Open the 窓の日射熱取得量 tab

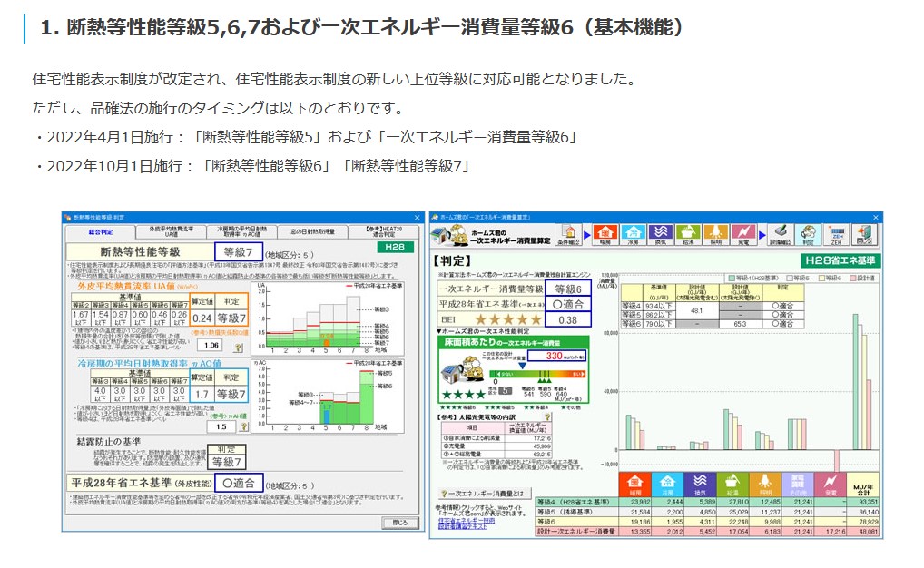pos(312,232)
